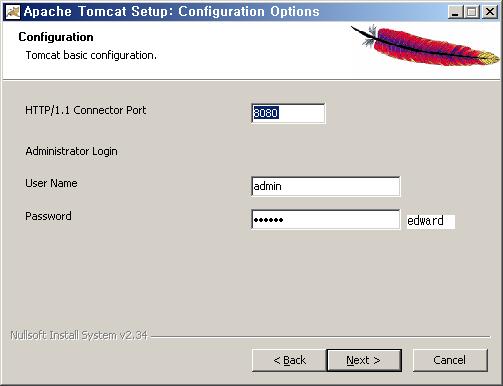Click the User Name label
Viewport: 503px width, 386px height.
[x=51, y=183]
